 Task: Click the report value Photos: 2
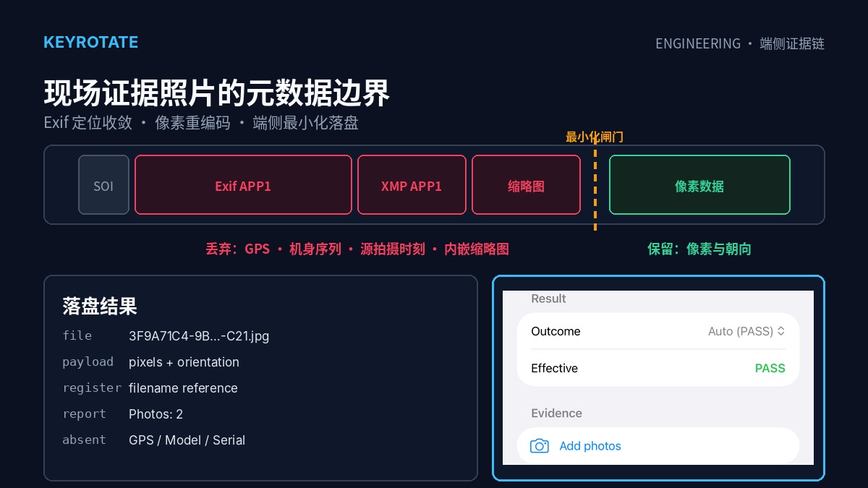click(156, 414)
